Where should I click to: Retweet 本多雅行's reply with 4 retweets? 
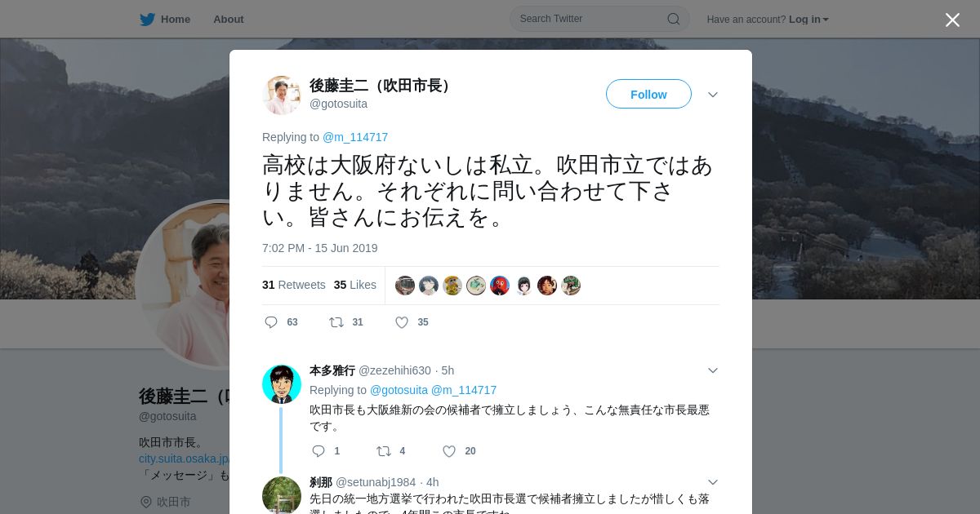pos(384,451)
